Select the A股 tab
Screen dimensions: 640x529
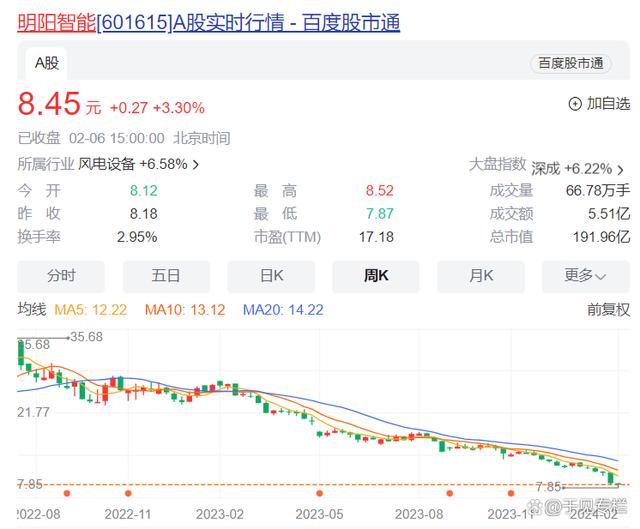coord(47,63)
